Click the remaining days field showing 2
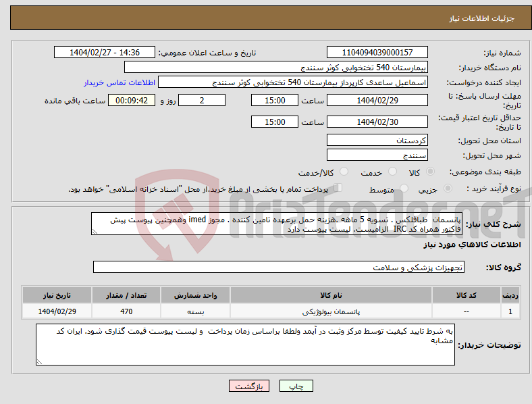532x404 pixels. [x=202, y=101]
